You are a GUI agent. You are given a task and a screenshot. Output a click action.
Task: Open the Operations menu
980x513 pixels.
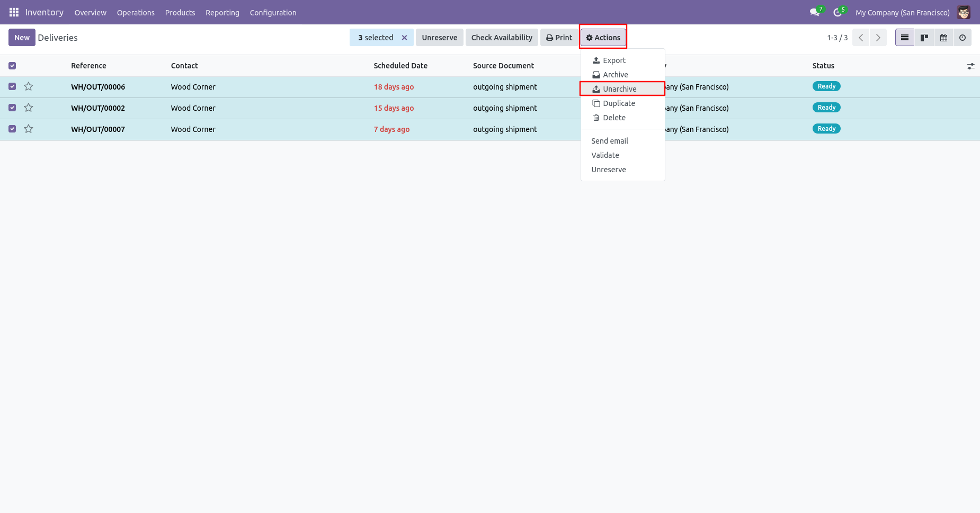click(136, 13)
